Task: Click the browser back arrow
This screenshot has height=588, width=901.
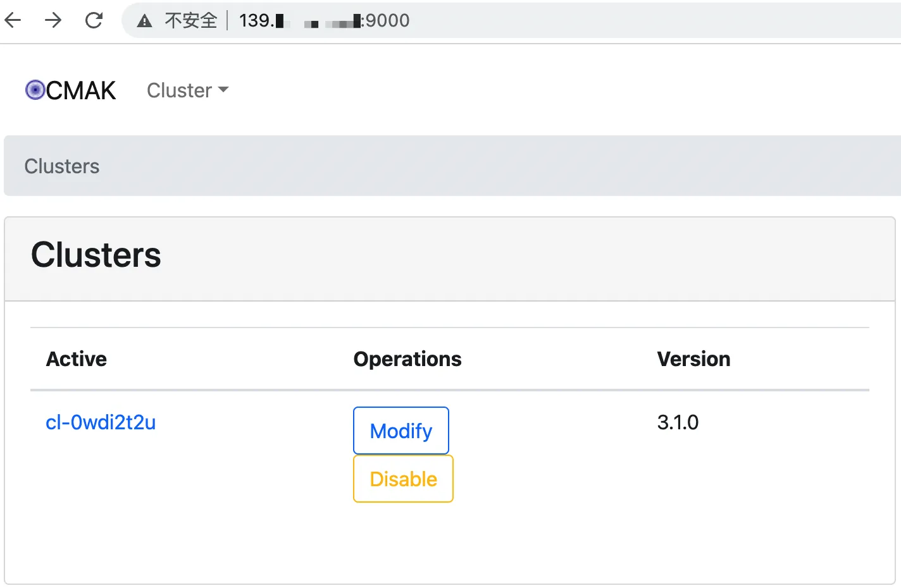Action: click(x=13, y=20)
